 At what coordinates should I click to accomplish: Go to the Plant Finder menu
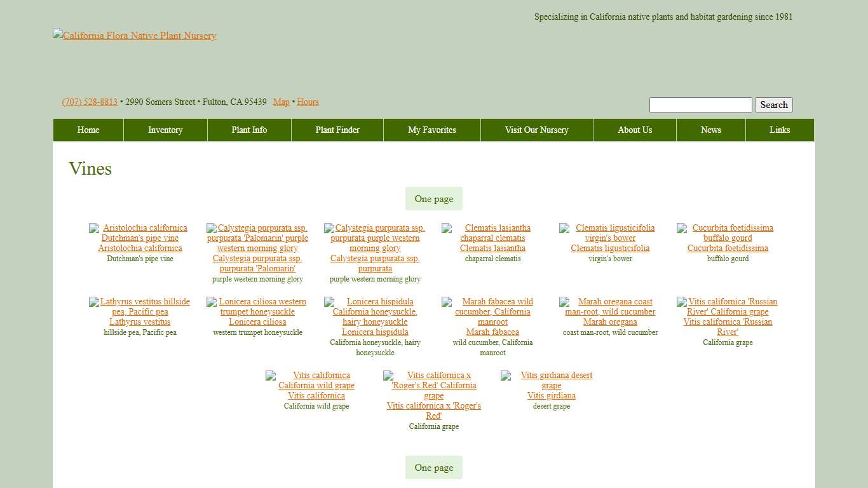coord(337,130)
